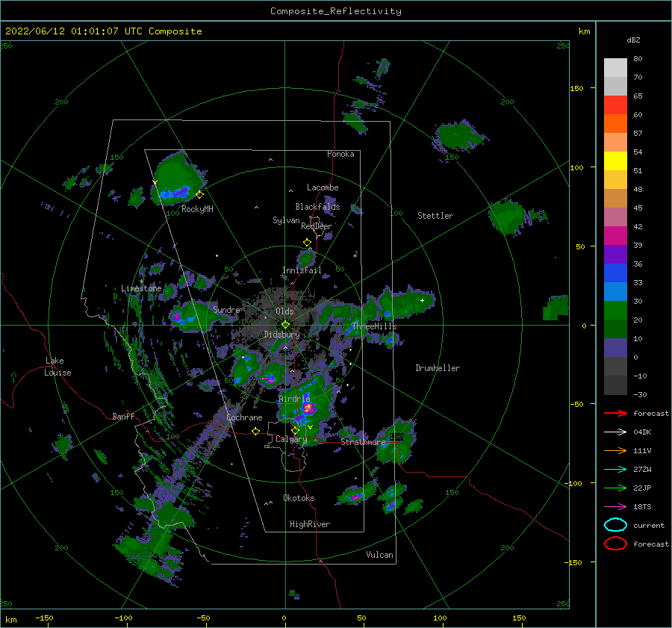Screen dimensions: 672x628
Task: Click the 2022/06/12 01:01:07 UTC timestamp
Action: pos(74,31)
